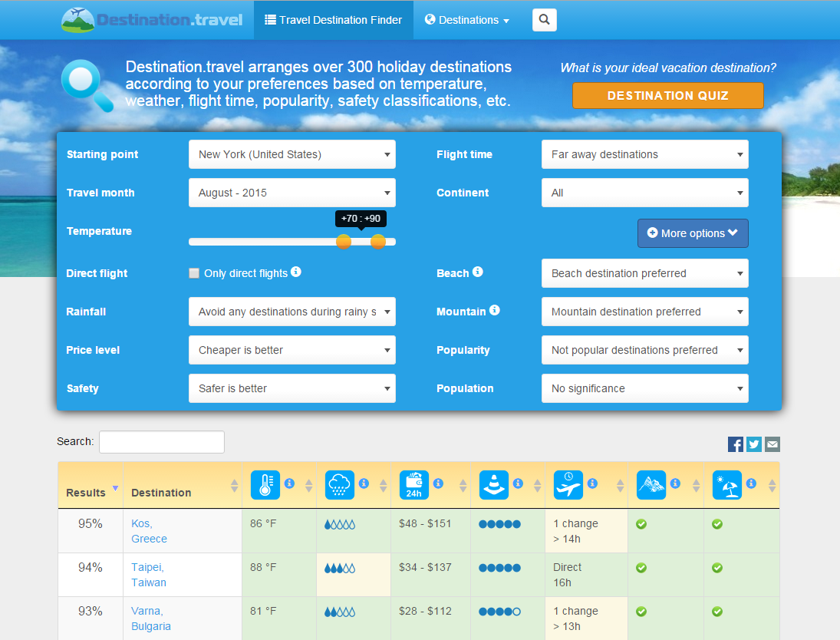Sort by rainfall cloud column icon
The width and height of the screenshot is (840, 640).
pos(340,485)
